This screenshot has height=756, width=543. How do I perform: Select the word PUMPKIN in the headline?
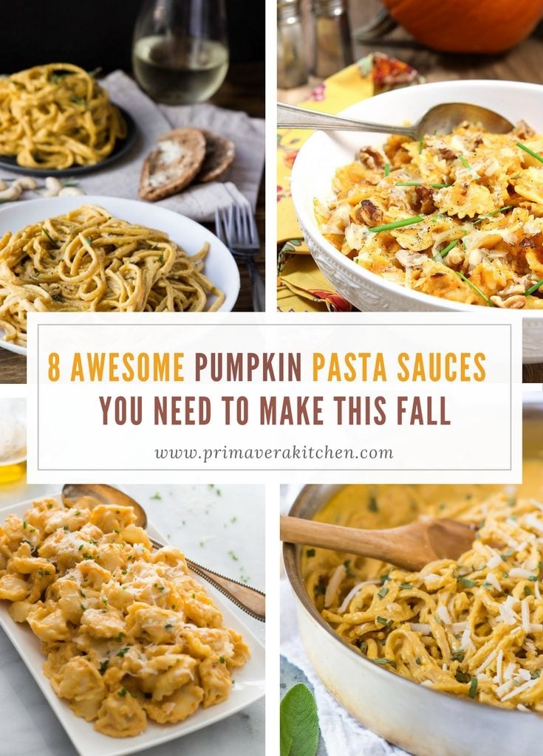[248, 368]
